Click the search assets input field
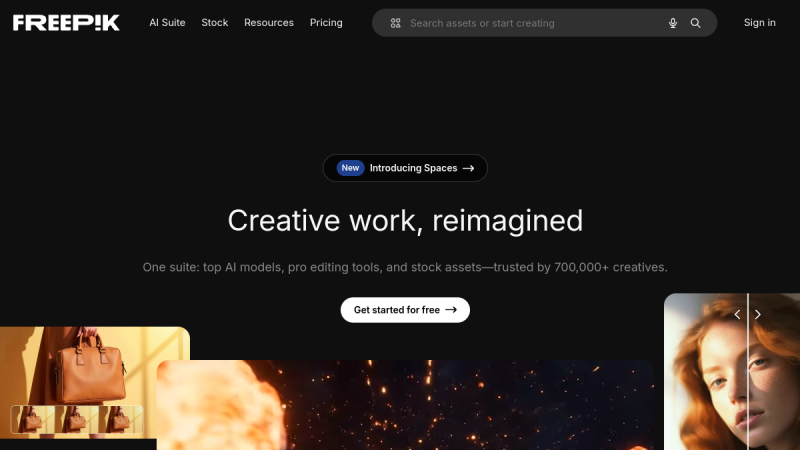 tap(533, 23)
